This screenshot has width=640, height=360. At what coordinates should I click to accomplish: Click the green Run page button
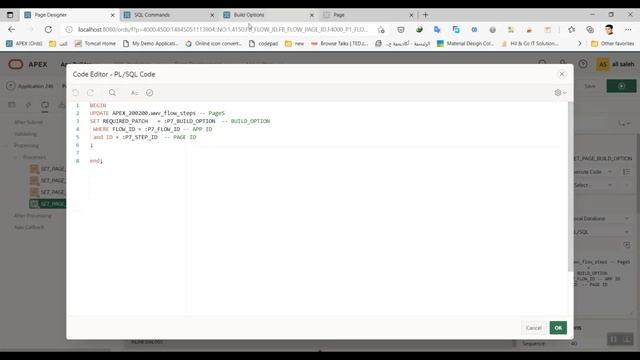621,86
